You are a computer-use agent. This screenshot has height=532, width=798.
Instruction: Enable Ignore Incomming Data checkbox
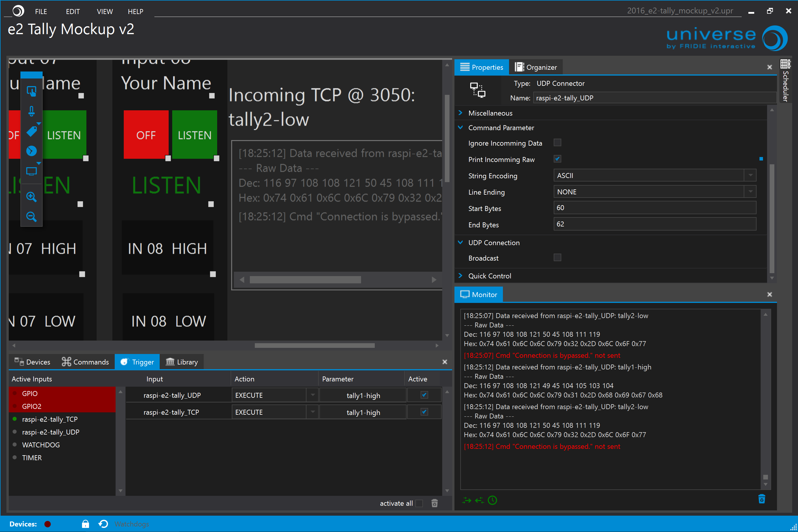pos(557,142)
